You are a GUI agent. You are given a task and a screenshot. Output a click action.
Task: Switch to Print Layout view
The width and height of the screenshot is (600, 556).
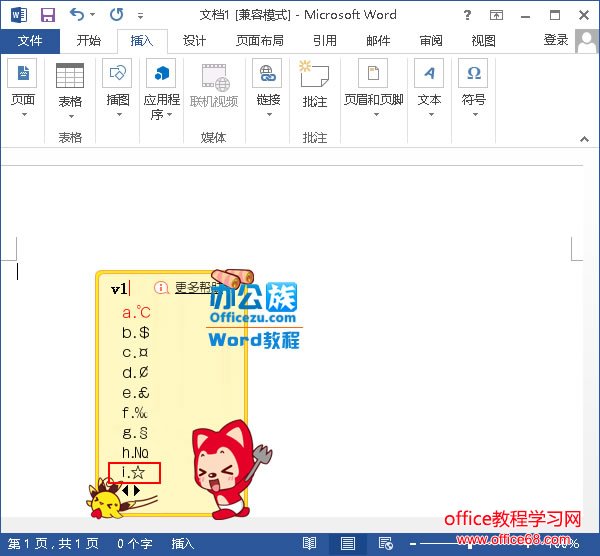pos(347,543)
